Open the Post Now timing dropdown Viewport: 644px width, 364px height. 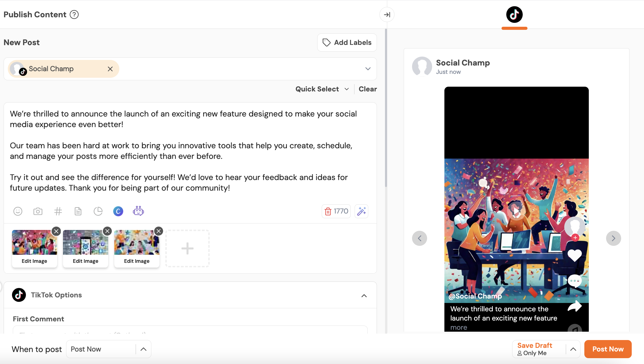click(143, 349)
